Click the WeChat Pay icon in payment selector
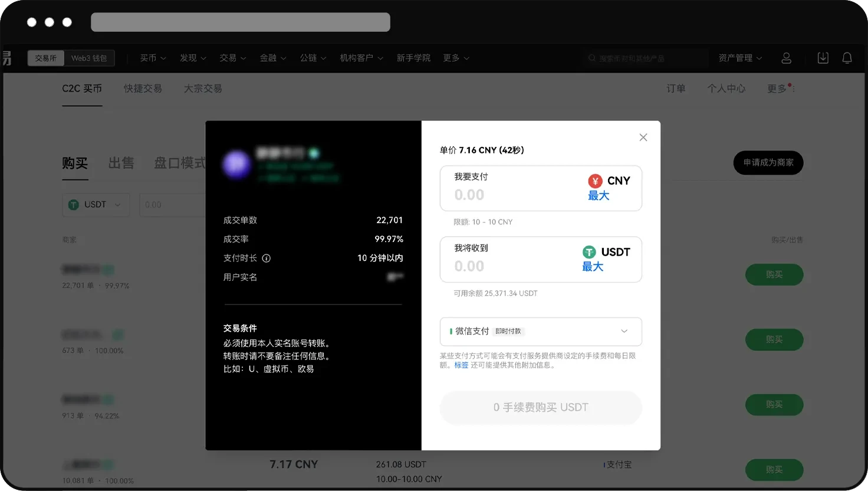Image resolution: width=868 pixels, height=491 pixels. pos(450,331)
